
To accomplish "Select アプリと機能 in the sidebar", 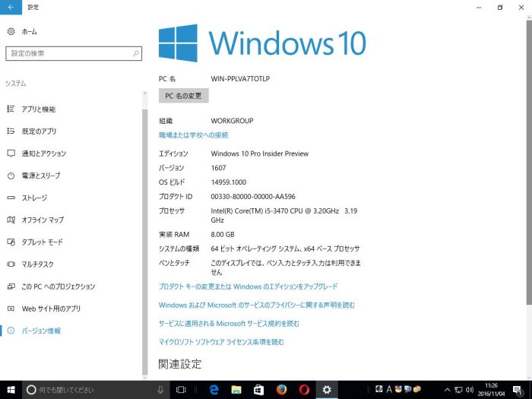I will point(38,109).
